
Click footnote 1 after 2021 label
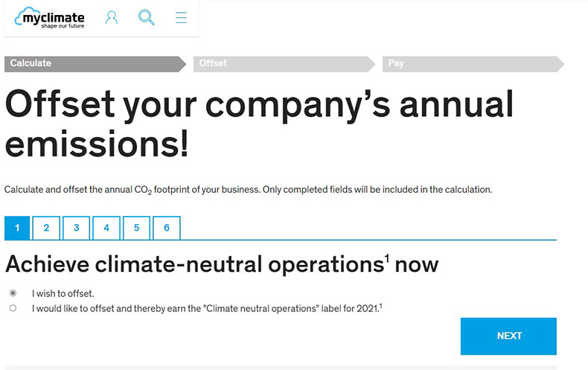tap(380, 306)
